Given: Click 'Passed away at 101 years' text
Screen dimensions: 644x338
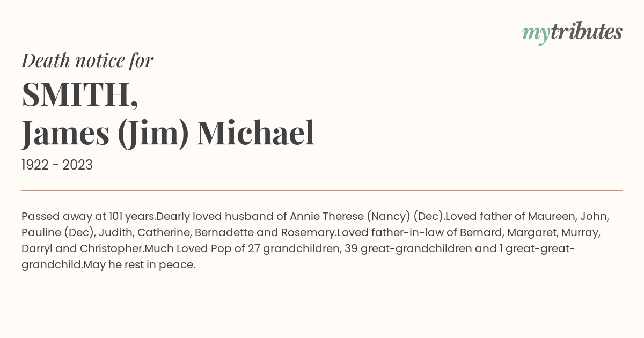Looking at the screenshot, I should [88, 217].
